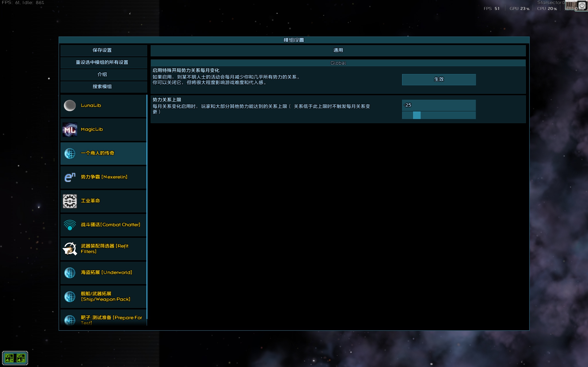Click the Nexerelin 'en' icon
Image resolution: width=588 pixels, height=367 pixels.
[70, 177]
